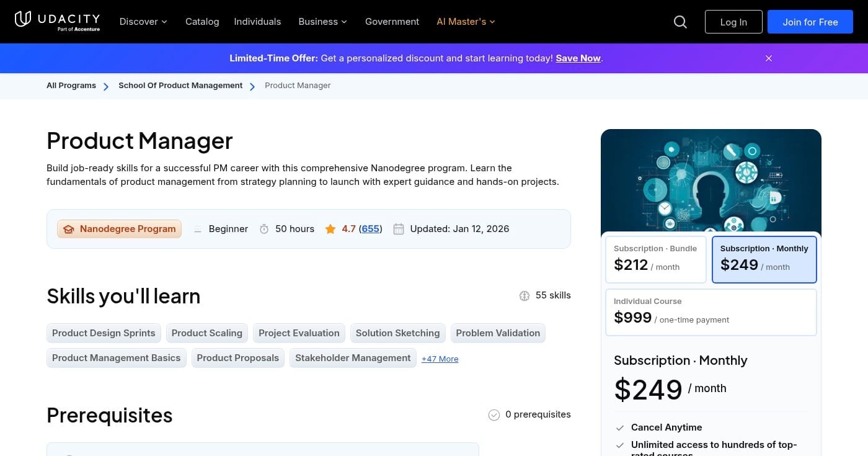Viewport: 868px width, 456px height.
Task: Click the Nanodegree Program badge
Action: click(119, 229)
